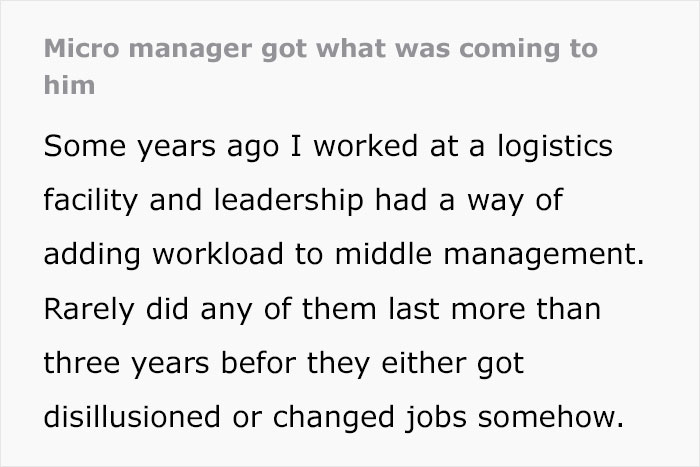Screen dimensions: 700x467
Task: Click the word "workload"
Action: (x=219, y=255)
